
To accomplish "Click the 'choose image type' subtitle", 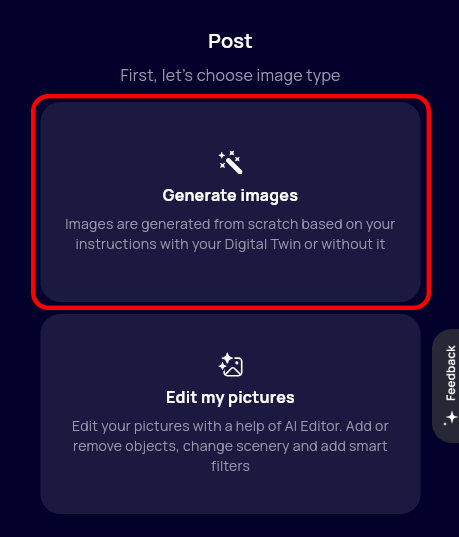I will pos(230,75).
